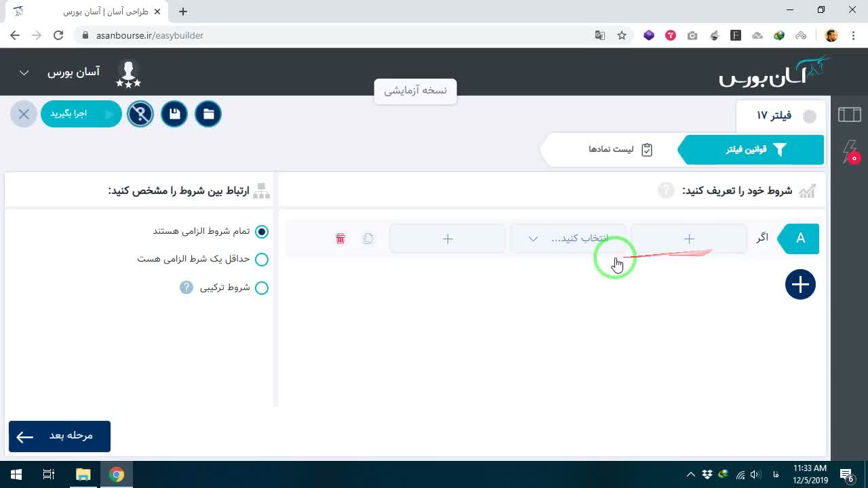Click the volume icon in tray

tap(755, 474)
